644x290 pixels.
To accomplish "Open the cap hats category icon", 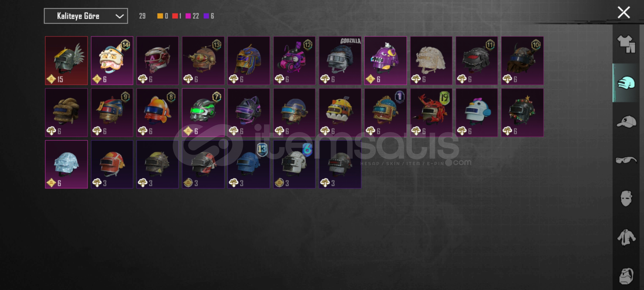I will click(626, 121).
